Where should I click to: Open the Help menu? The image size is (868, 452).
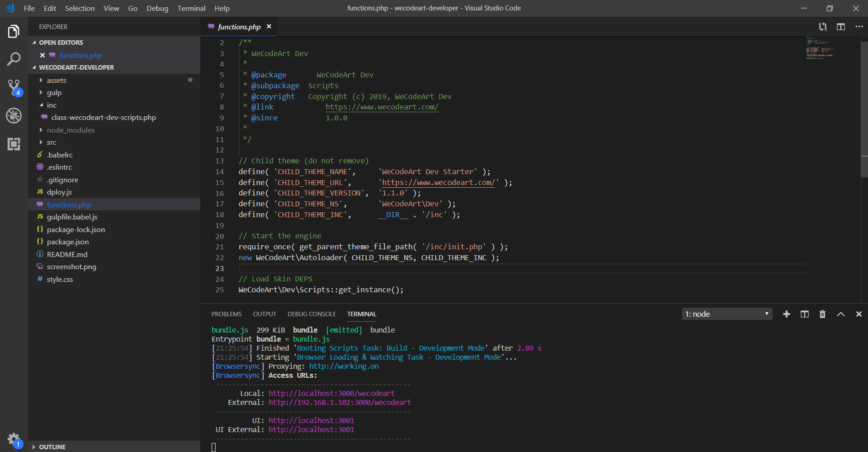(222, 8)
